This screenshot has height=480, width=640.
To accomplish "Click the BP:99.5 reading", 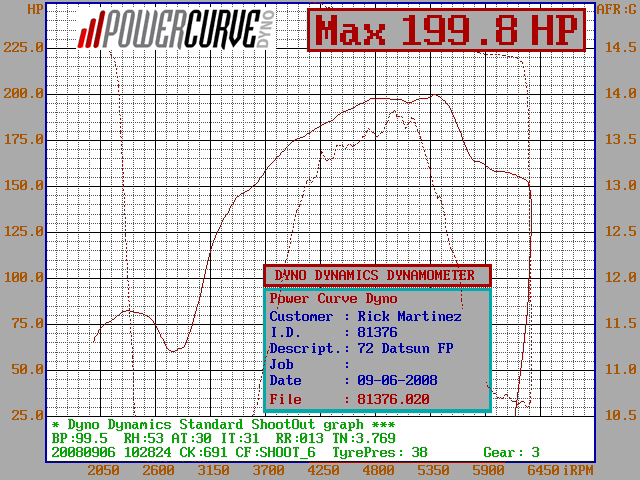I will 80,438.
